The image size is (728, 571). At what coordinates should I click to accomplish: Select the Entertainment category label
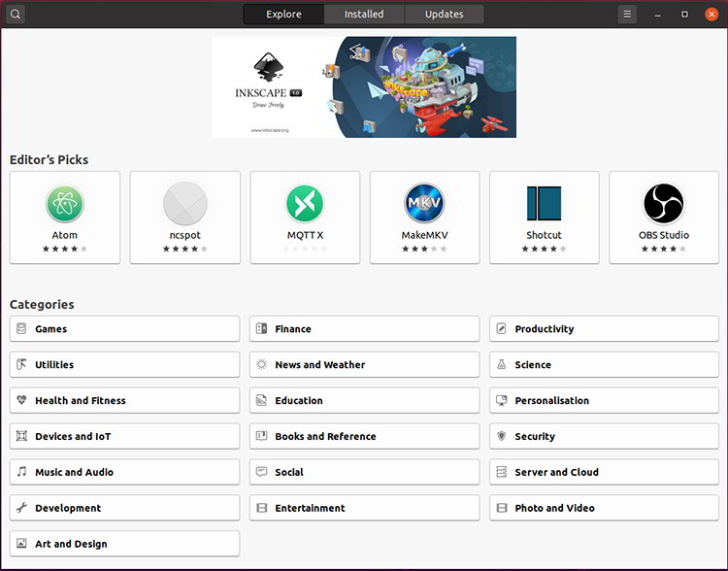310,508
